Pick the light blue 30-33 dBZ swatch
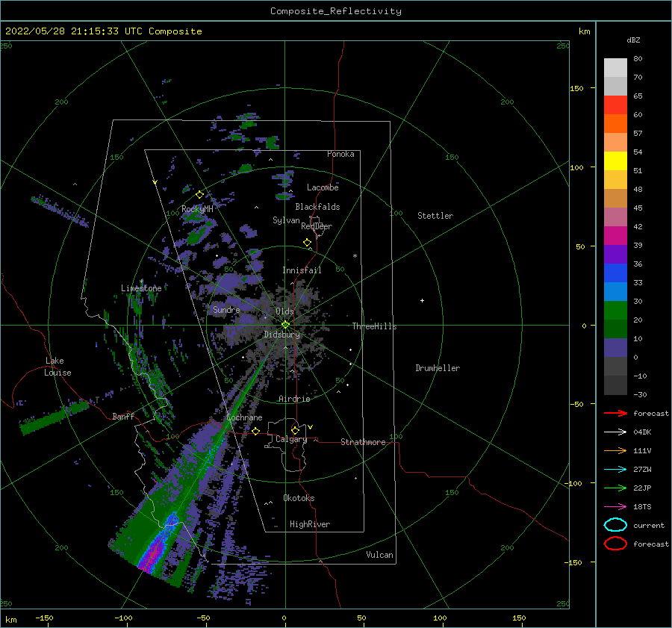 [x=615, y=292]
